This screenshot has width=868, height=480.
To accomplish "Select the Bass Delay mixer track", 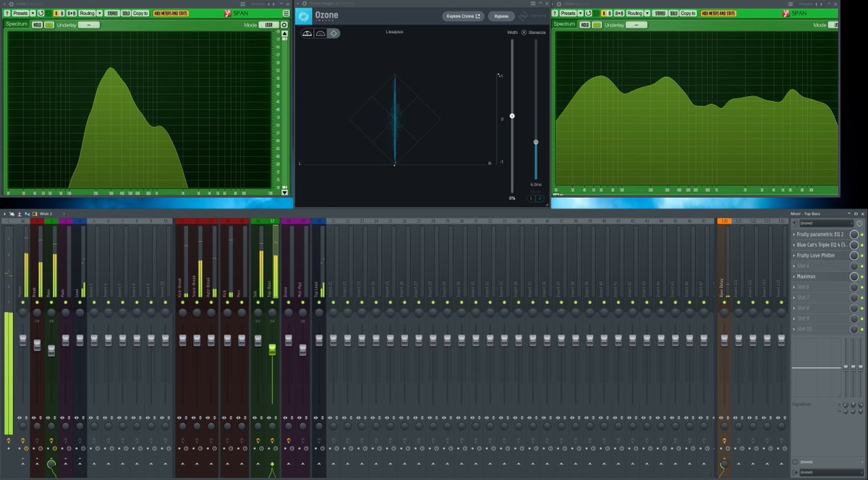I will click(724, 290).
